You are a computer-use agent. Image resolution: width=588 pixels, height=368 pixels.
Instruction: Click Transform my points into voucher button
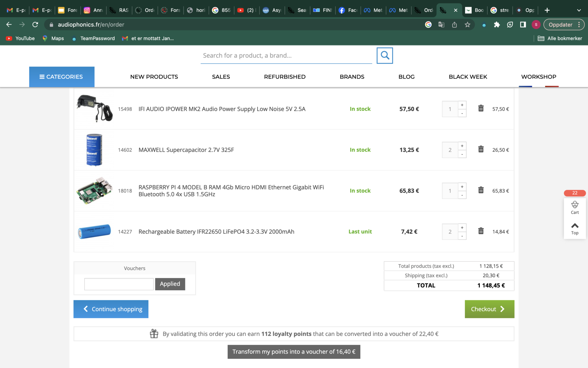(x=294, y=352)
